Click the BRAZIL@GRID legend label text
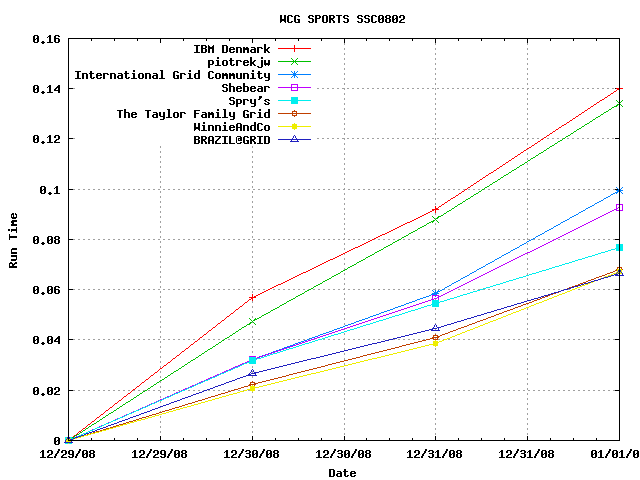 click(x=231, y=140)
